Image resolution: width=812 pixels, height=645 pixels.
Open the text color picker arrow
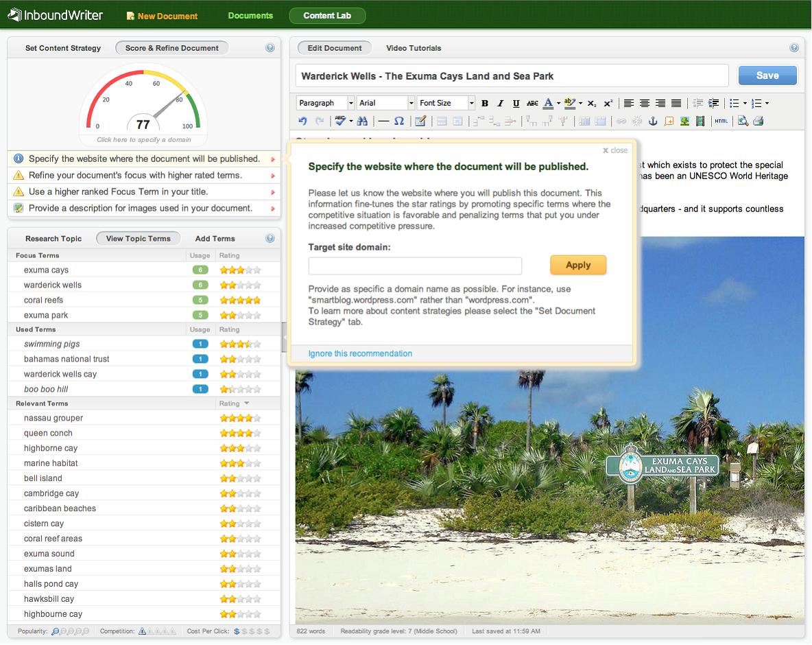pyautogui.click(x=558, y=103)
